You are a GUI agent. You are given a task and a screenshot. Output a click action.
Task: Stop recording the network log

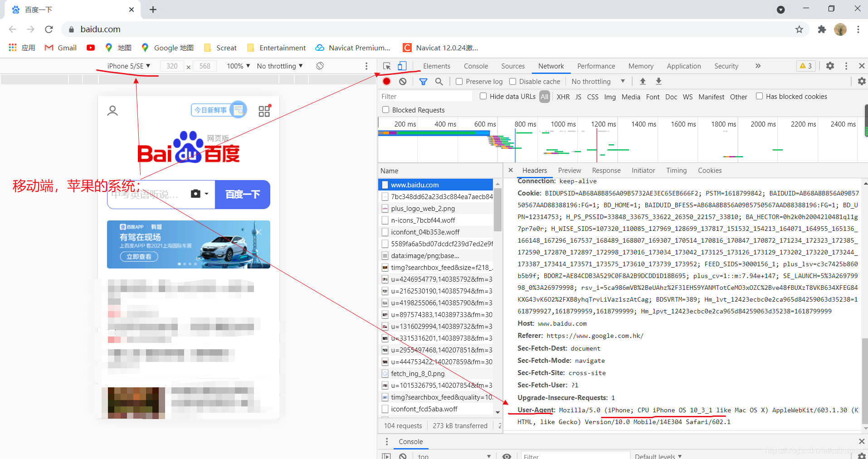386,81
